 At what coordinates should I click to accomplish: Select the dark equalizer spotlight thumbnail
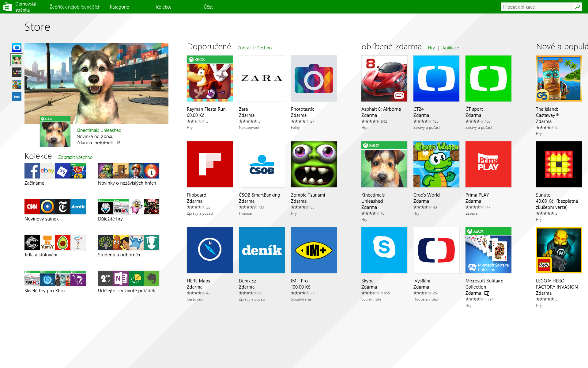point(17,72)
